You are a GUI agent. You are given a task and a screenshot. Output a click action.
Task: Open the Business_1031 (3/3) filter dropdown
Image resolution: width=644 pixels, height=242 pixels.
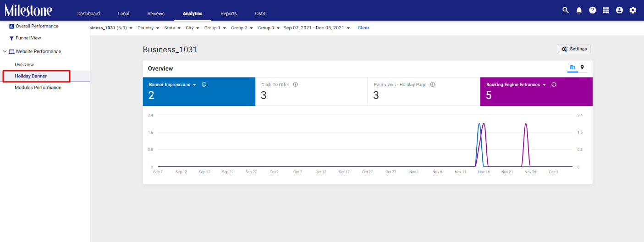point(111,28)
